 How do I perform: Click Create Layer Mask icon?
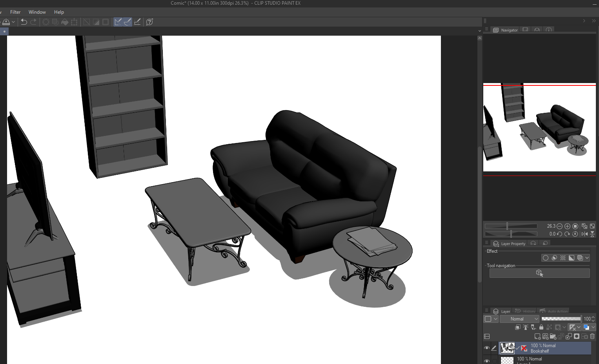[x=577, y=336]
